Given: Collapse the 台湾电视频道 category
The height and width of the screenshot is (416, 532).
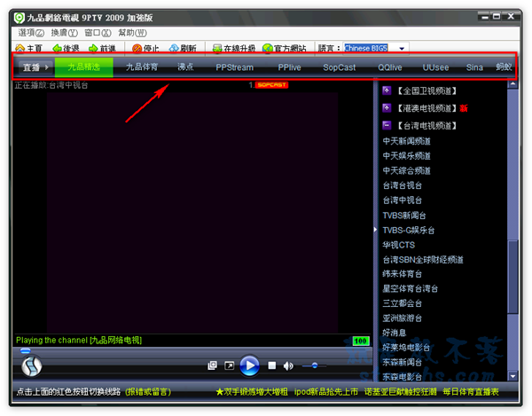Looking at the screenshot, I should [x=387, y=125].
